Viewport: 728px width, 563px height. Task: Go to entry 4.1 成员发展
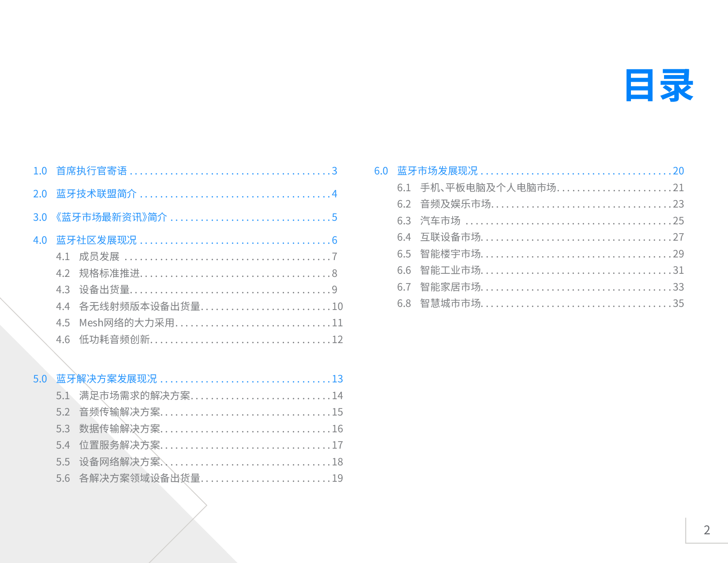point(197,257)
